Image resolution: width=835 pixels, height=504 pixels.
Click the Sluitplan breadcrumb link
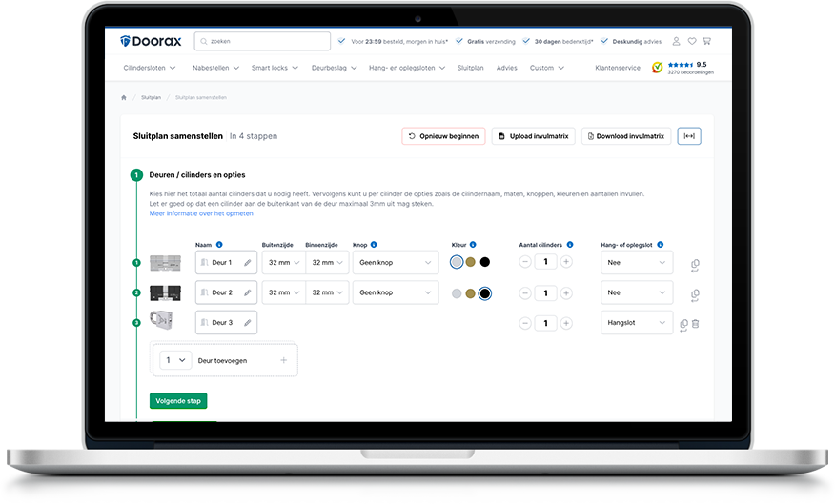[151, 97]
